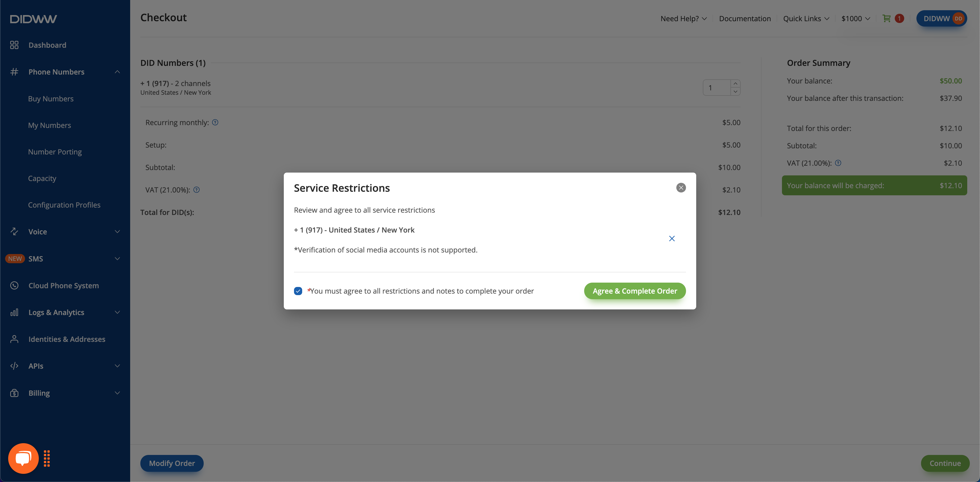Image resolution: width=980 pixels, height=482 pixels.
Task: Expand the SMS menu chevron
Action: coord(117,259)
